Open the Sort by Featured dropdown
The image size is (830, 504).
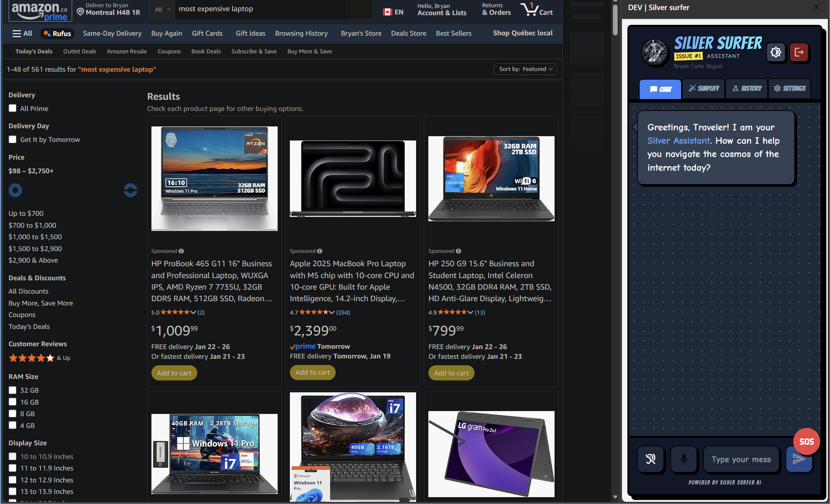click(x=525, y=69)
